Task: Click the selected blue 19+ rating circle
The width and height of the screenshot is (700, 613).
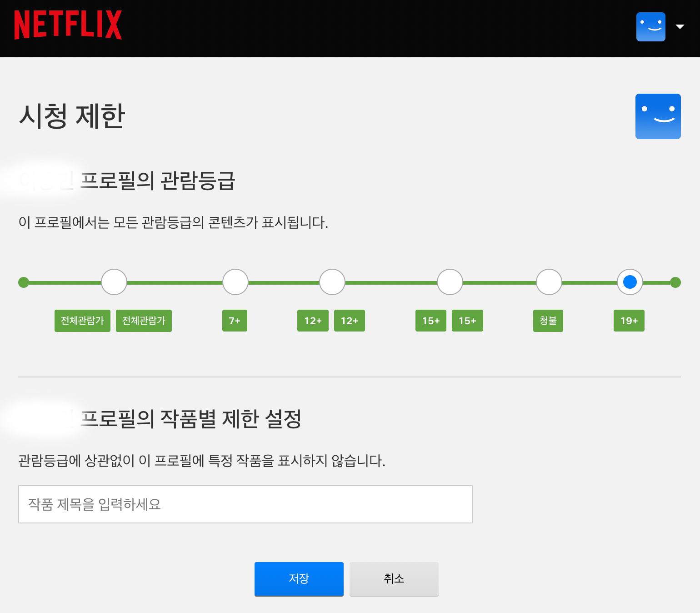Action: 630,282
